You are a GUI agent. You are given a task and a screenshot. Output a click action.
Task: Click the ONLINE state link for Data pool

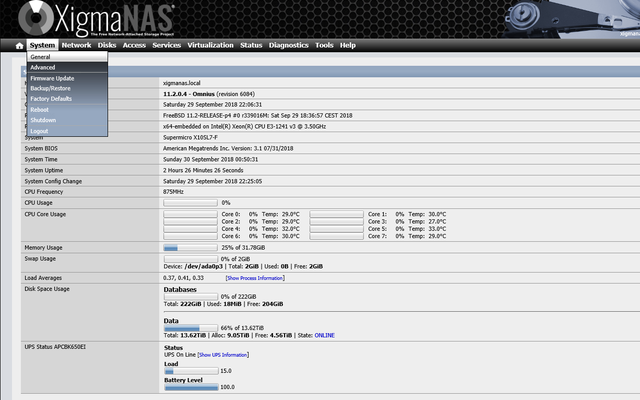(324, 336)
